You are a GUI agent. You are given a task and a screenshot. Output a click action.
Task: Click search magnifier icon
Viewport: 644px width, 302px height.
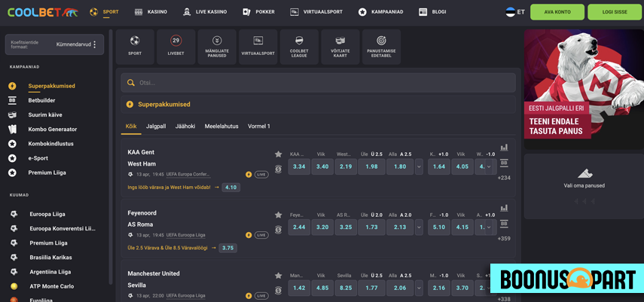click(131, 83)
